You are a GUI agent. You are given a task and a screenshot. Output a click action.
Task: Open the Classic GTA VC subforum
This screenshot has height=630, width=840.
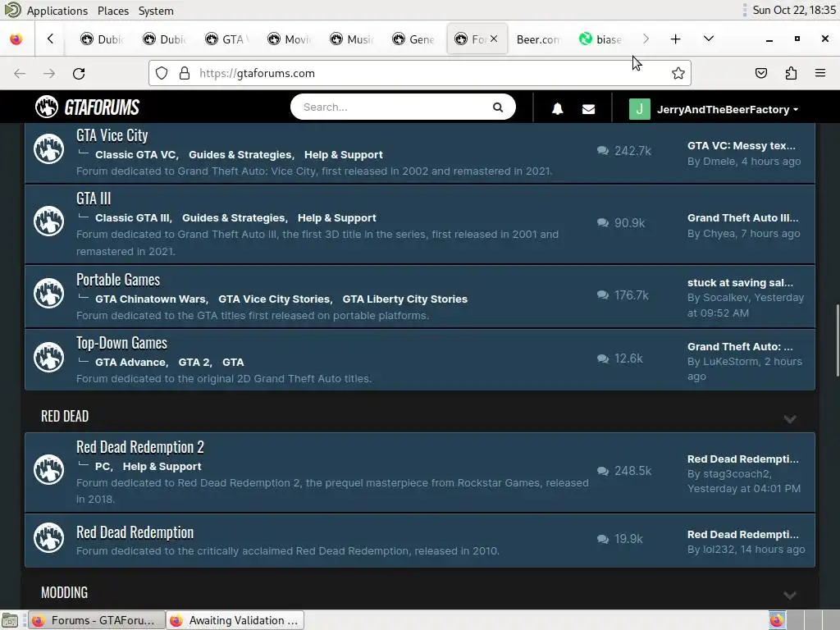coord(135,155)
